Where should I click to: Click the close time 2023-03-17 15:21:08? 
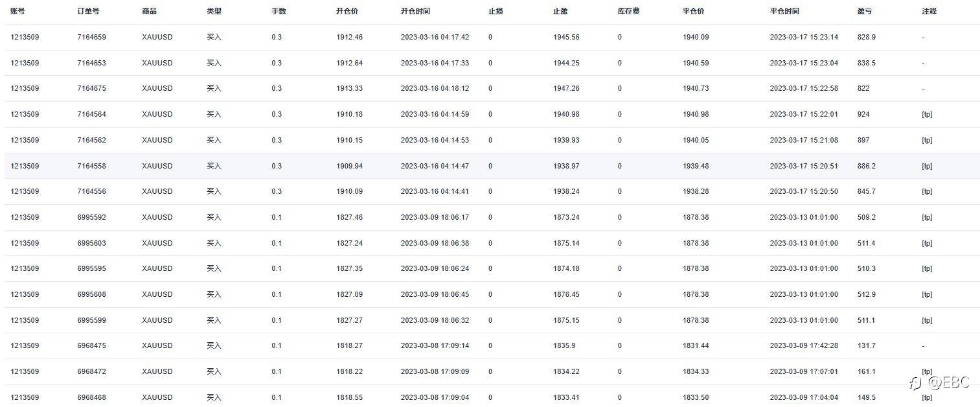click(x=804, y=140)
